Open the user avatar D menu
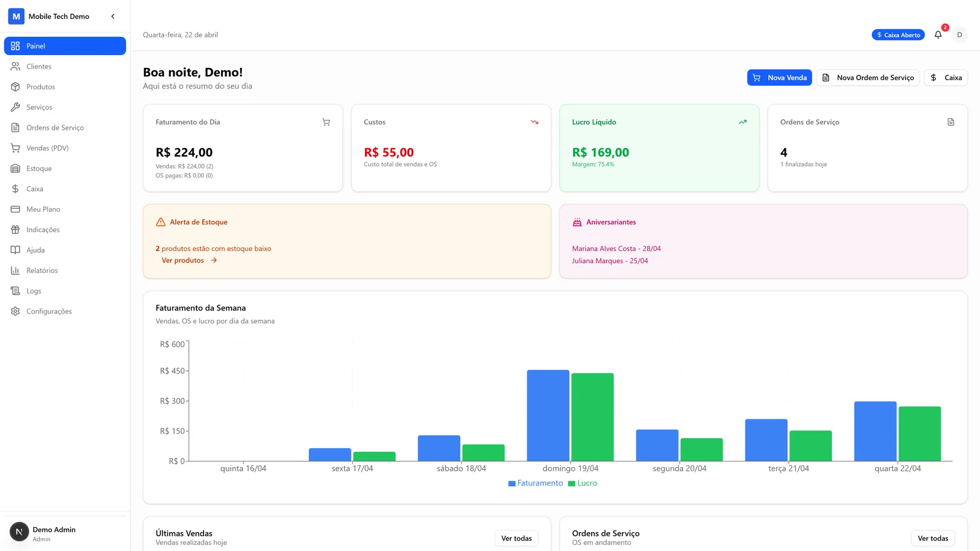The height and width of the screenshot is (551, 980). tap(959, 35)
